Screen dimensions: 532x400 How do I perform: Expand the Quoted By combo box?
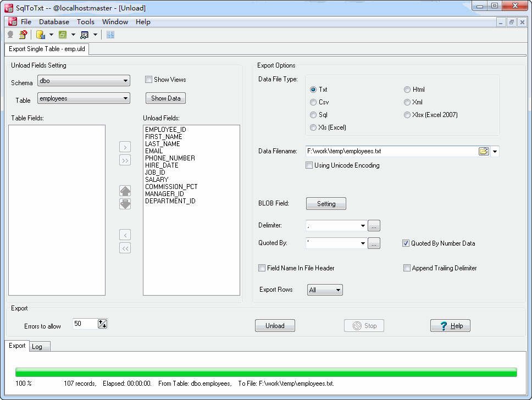(x=363, y=243)
